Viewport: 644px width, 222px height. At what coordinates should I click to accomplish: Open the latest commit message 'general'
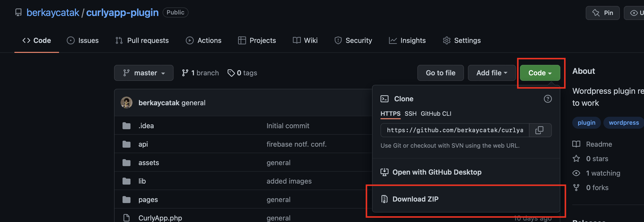pyautogui.click(x=193, y=103)
